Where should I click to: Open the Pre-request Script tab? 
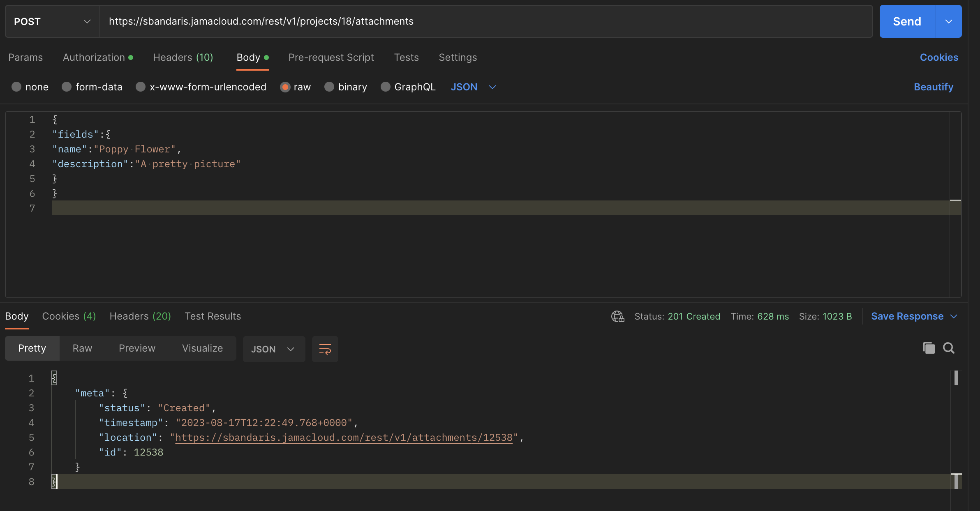tap(331, 58)
